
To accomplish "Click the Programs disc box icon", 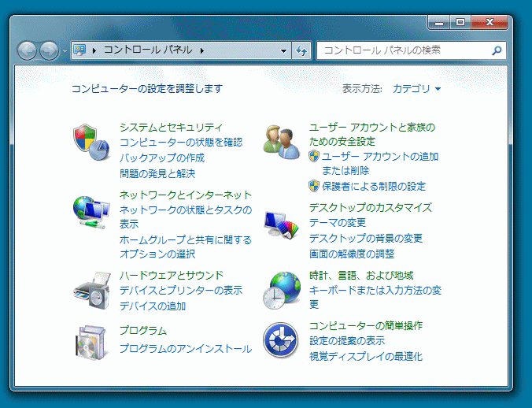I will [91, 342].
